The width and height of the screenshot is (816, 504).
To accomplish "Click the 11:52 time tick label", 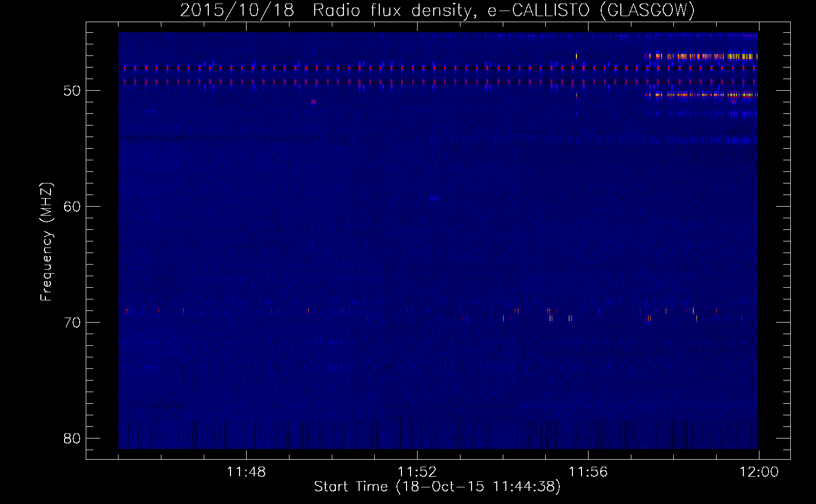I will pyautogui.click(x=417, y=472).
